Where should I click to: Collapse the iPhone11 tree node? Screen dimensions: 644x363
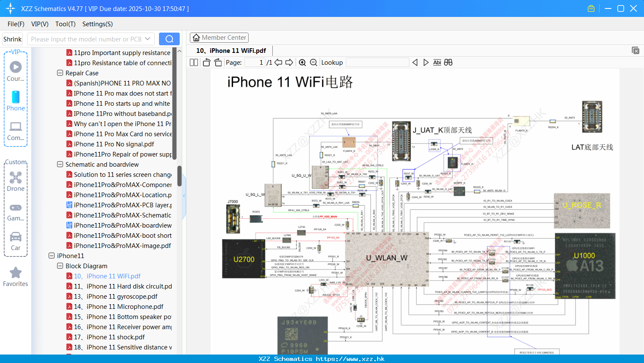tap(52, 256)
